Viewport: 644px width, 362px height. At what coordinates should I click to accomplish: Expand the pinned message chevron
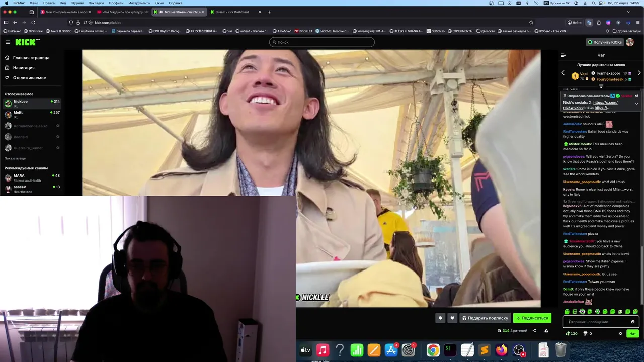point(636,104)
